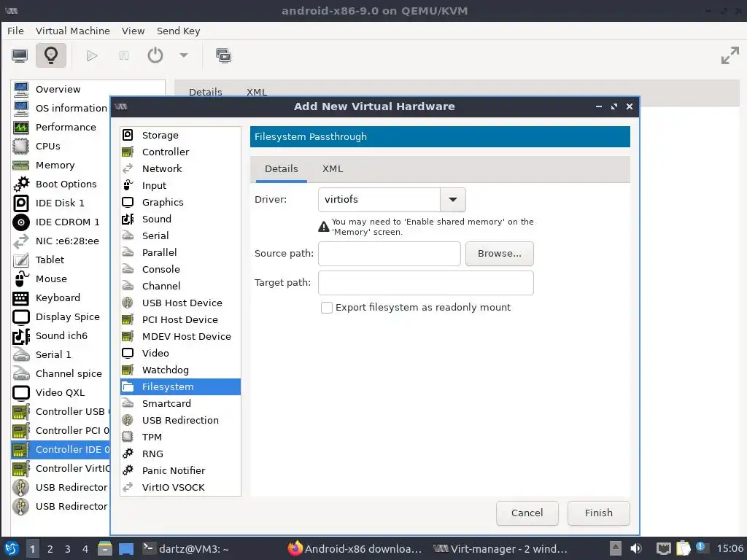Pick Parallel in hardware list
The width and height of the screenshot is (747, 560).
coord(181,252)
